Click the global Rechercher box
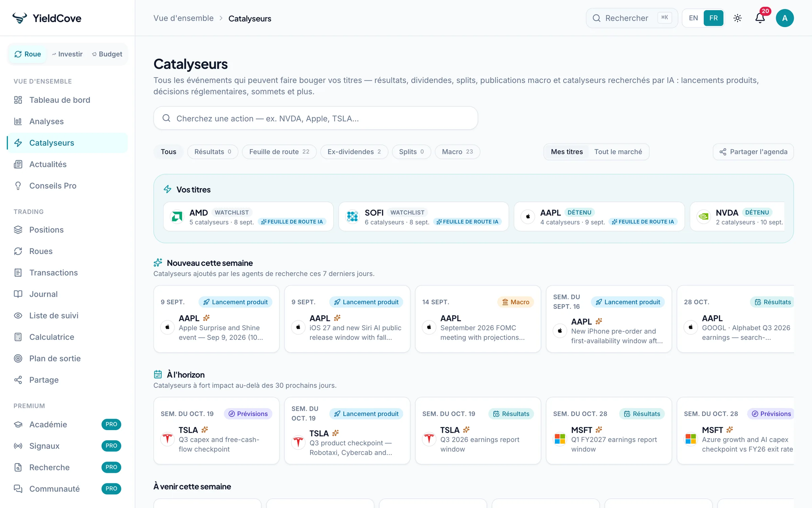The image size is (812, 508). [632, 18]
